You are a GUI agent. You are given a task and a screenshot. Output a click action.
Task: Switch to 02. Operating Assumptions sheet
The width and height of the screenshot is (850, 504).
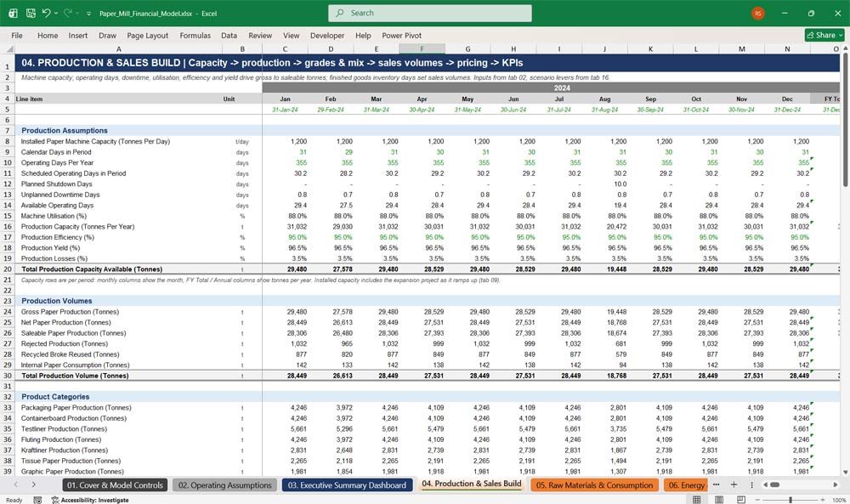coord(225,485)
